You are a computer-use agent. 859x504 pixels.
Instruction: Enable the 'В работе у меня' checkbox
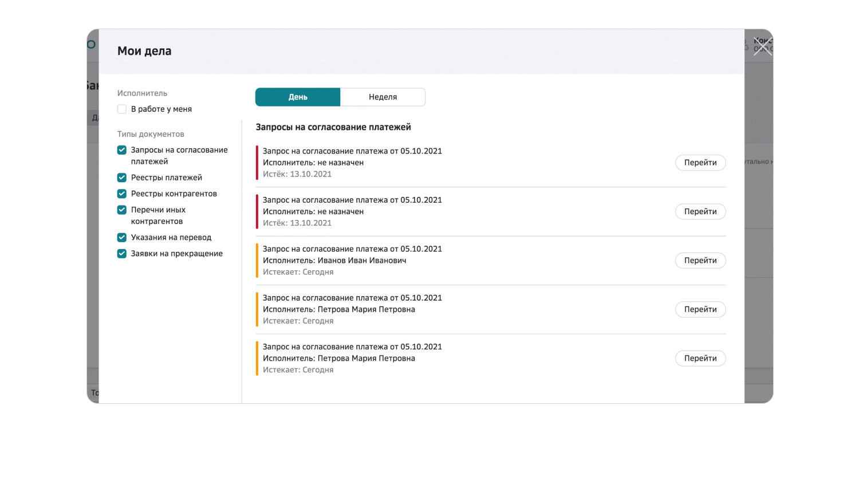122,109
